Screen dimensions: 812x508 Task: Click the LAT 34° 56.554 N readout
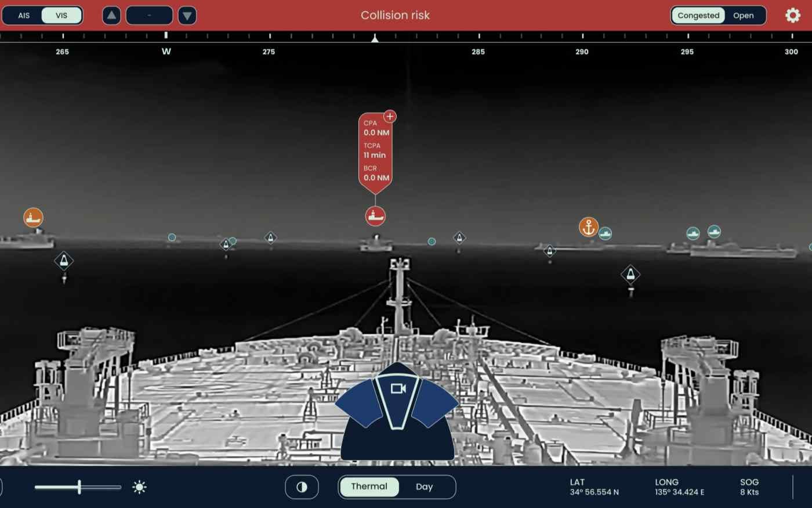click(594, 487)
